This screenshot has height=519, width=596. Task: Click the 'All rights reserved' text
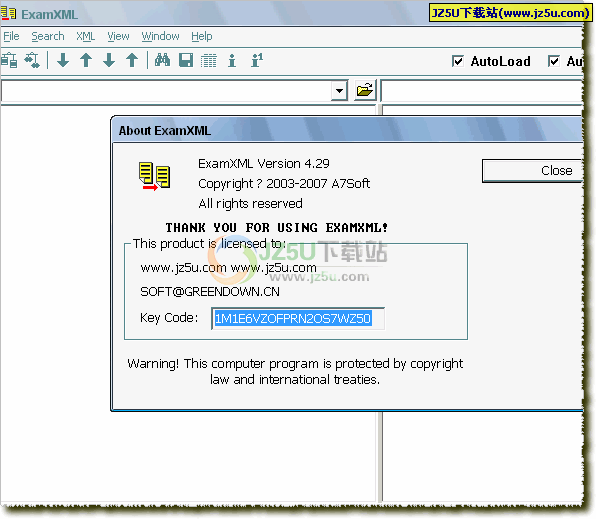pos(250,204)
